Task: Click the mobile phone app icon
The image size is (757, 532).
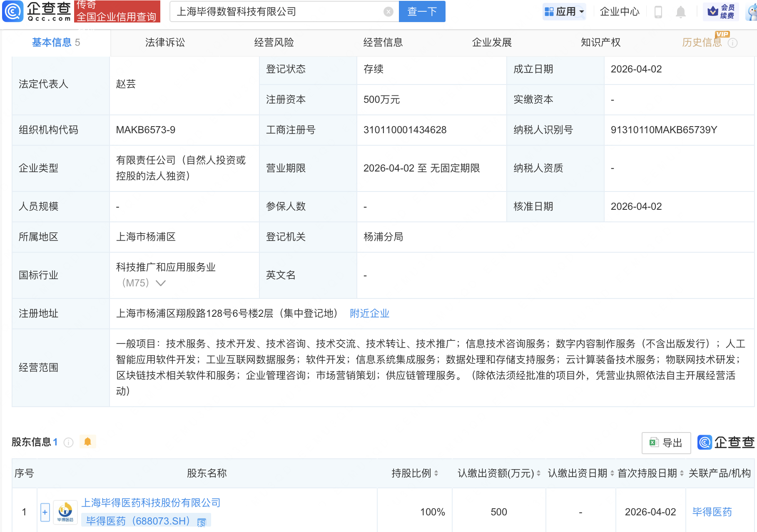Action: (x=658, y=12)
